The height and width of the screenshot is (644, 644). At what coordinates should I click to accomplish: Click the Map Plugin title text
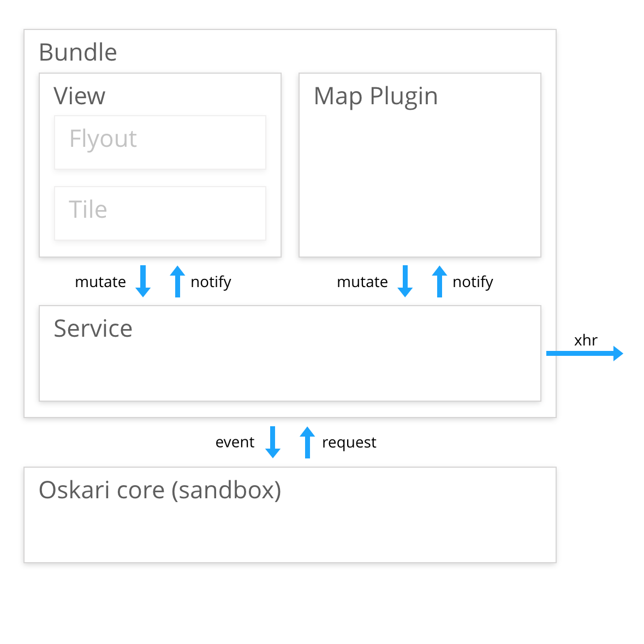click(375, 97)
